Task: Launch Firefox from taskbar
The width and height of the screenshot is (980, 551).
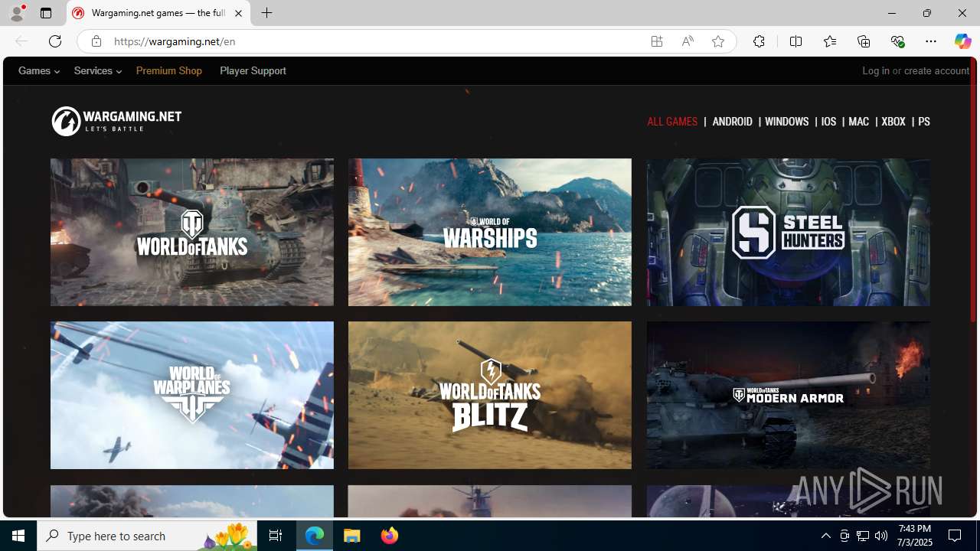Action: tap(390, 536)
